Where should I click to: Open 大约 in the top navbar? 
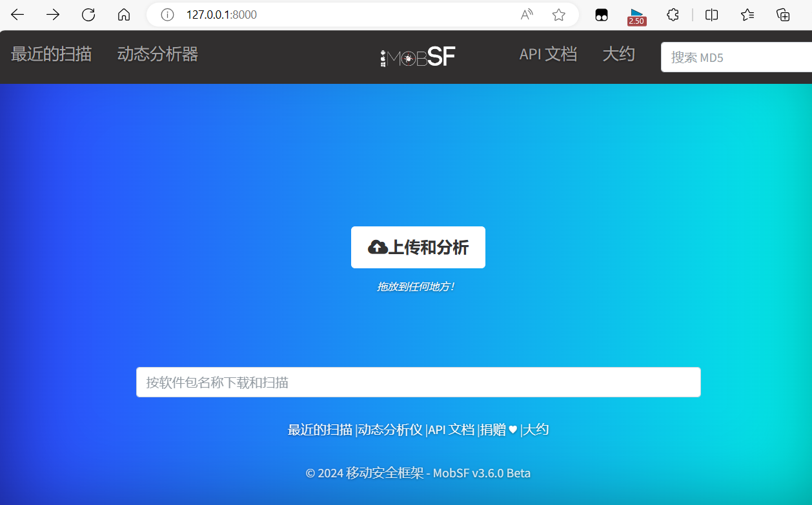point(618,54)
